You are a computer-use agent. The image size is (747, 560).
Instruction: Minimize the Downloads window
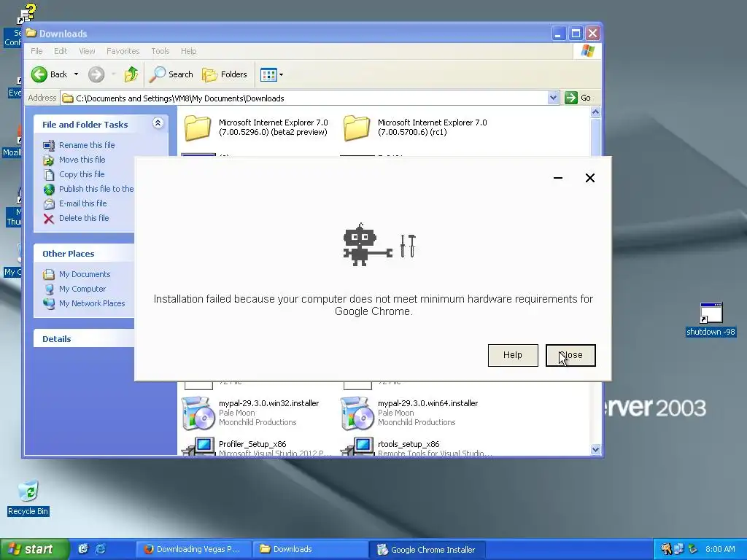558,34
